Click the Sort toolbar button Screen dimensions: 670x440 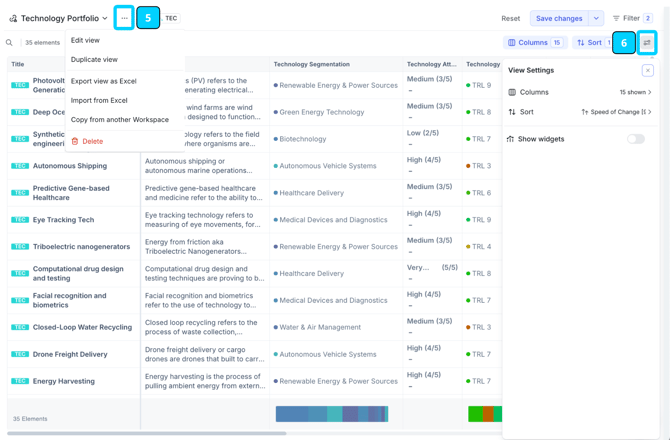coord(592,42)
